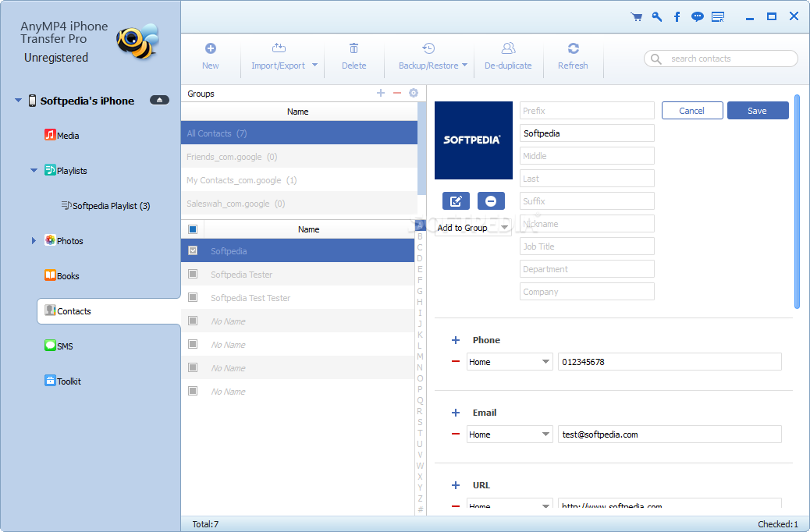810x532 pixels.
Task: Edit the contact photo
Action: 456,201
